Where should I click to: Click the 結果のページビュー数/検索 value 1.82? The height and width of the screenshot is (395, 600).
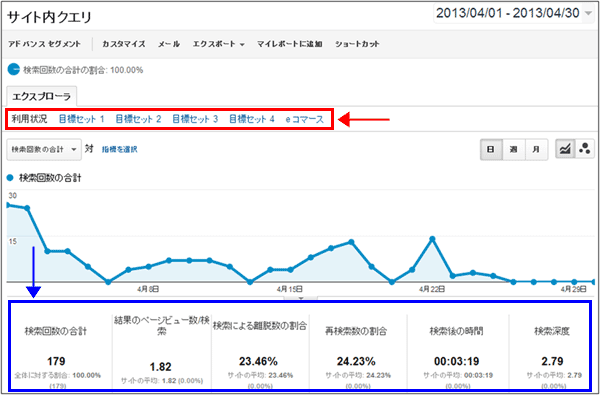click(161, 367)
